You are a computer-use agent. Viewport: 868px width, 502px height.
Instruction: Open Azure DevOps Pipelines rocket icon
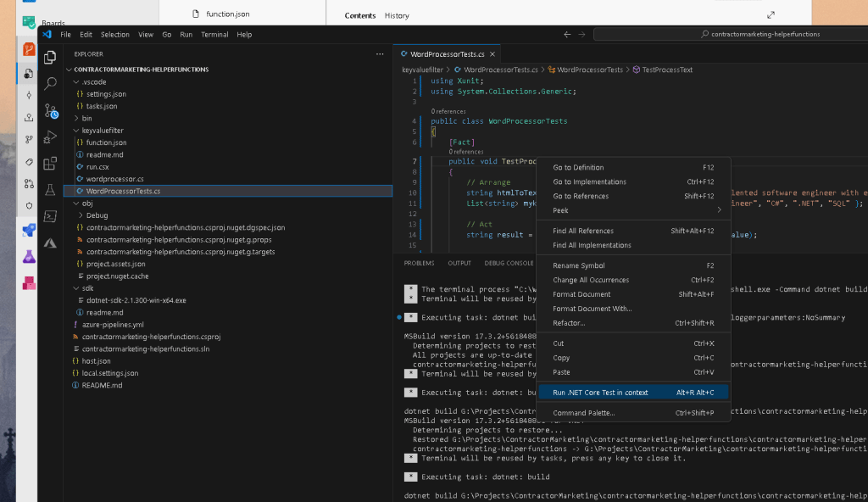click(29, 230)
